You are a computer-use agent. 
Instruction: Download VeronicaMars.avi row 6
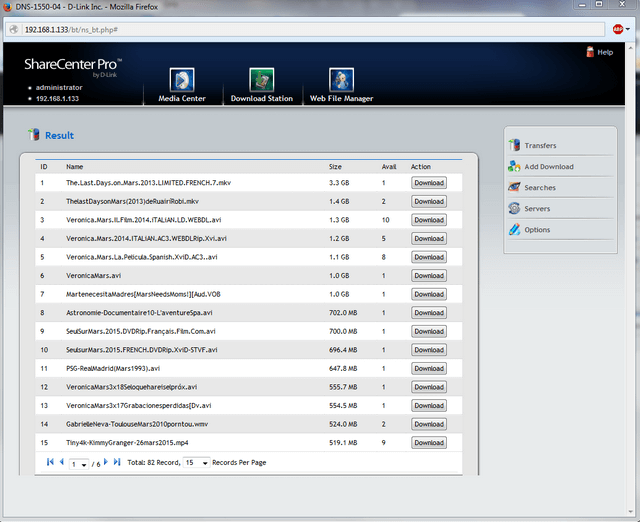coord(428,275)
